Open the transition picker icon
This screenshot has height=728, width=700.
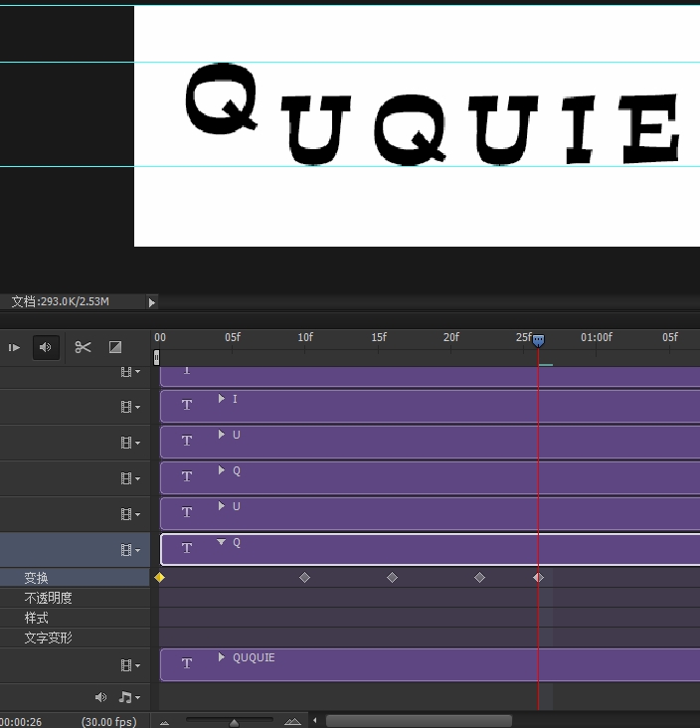pos(115,347)
